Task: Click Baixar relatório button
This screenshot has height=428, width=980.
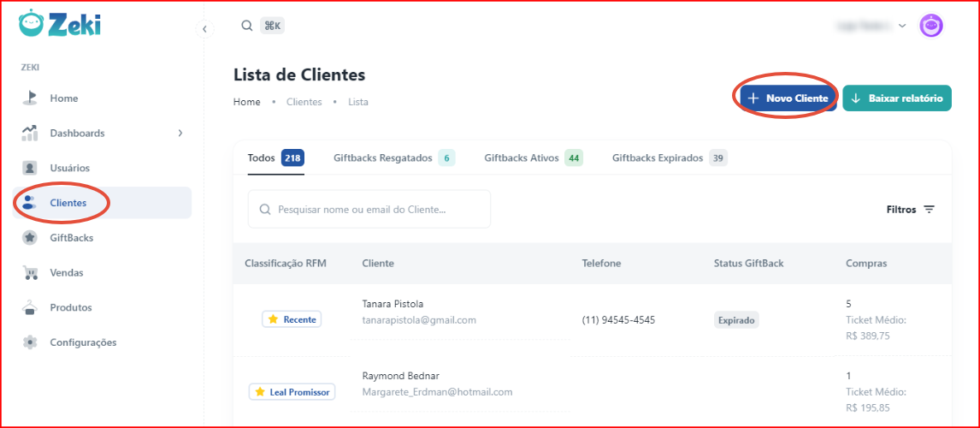Action: [897, 98]
